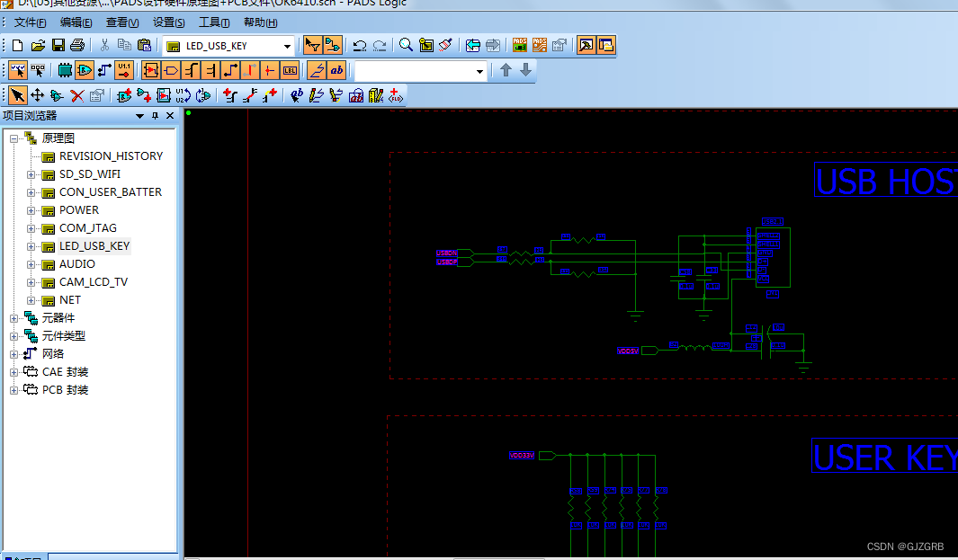Activate the Swap Reference Designator U1/U2 tool
This screenshot has width=958, height=560.
click(x=184, y=95)
